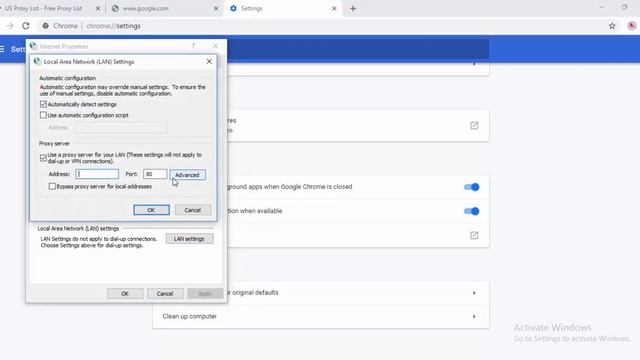The width and height of the screenshot is (640, 360).
Task: Uncheck Use a proxy server for your LAN
Action: click(x=43, y=158)
